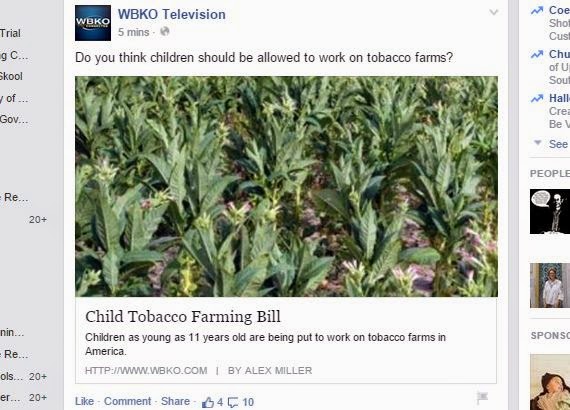This screenshot has width=570, height=410.
Task: Click the comment bubble count icon
Action: [x=233, y=402]
